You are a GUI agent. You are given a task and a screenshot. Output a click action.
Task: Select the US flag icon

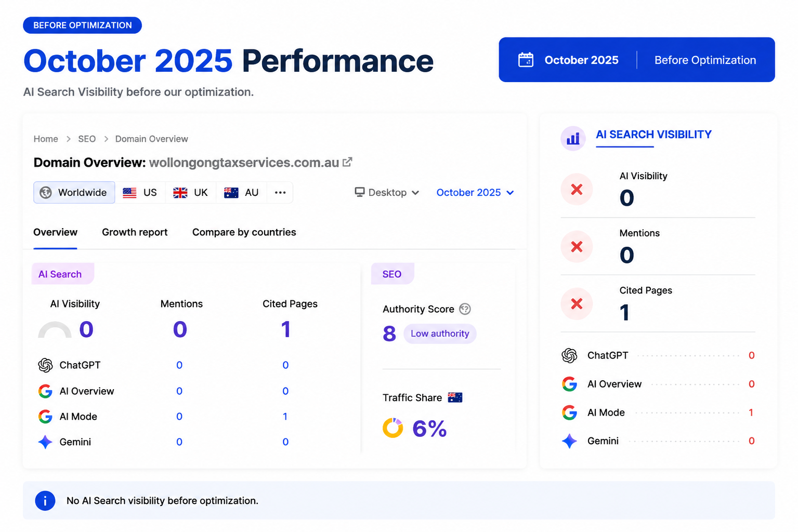(x=129, y=193)
